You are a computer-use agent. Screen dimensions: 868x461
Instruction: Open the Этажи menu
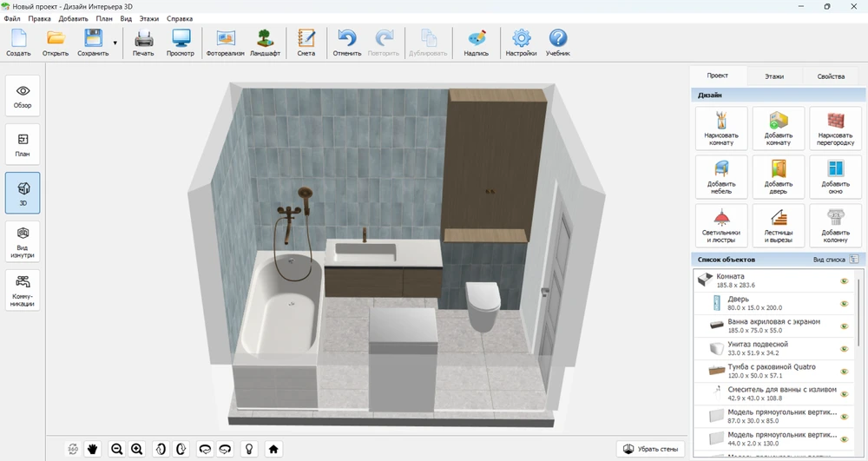[150, 18]
